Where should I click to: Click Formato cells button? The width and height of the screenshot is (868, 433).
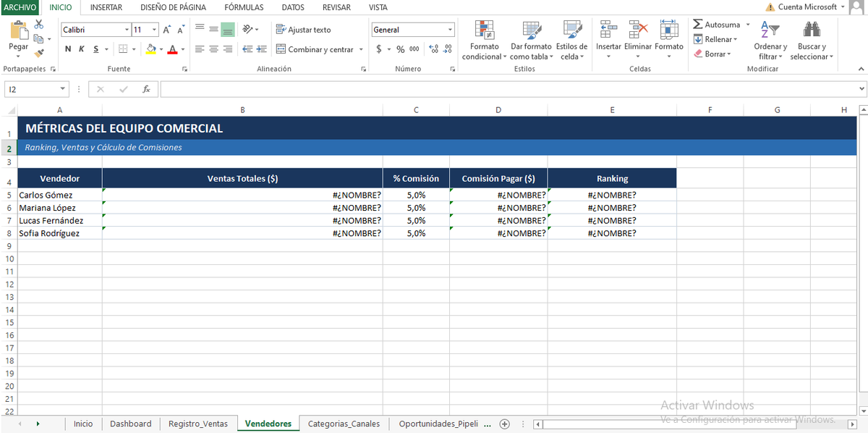click(x=669, y=41)
